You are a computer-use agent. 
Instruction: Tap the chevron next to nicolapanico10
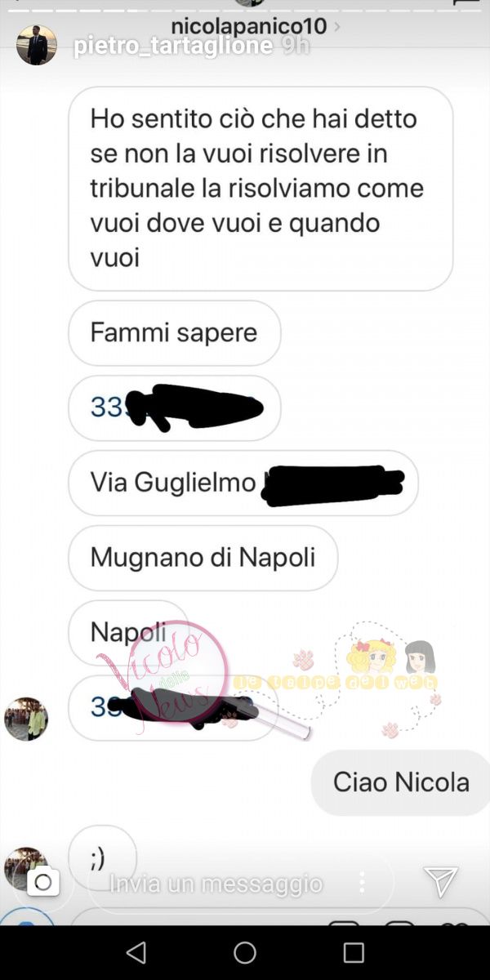(337, 27)
